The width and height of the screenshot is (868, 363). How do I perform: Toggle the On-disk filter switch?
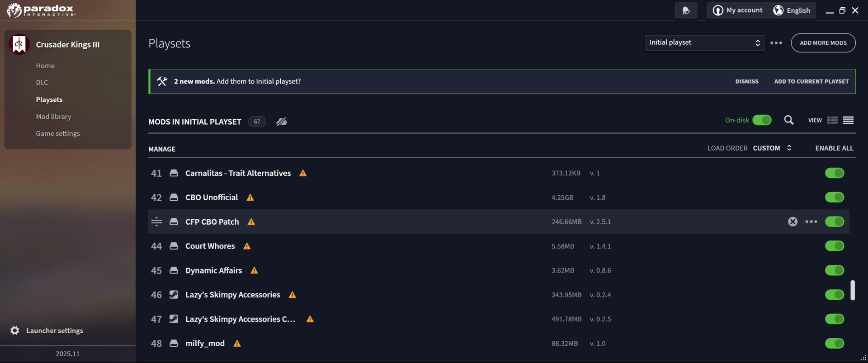(762, 120)
